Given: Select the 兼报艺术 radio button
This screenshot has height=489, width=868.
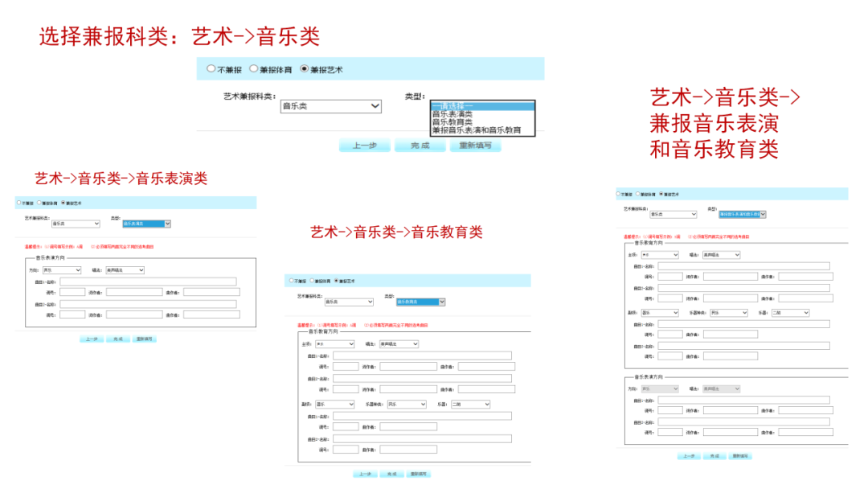Looking at the screenshot, I should coord(304,69).
